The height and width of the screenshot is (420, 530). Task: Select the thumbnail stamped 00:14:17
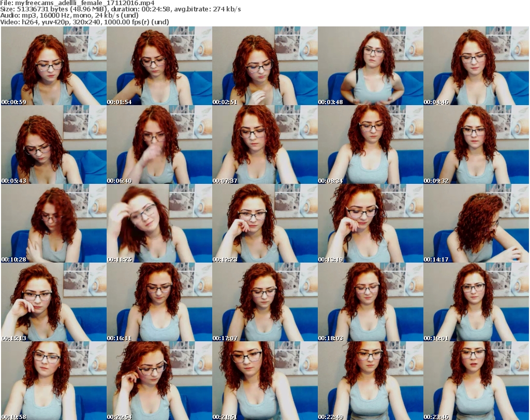tap(476, 224)
